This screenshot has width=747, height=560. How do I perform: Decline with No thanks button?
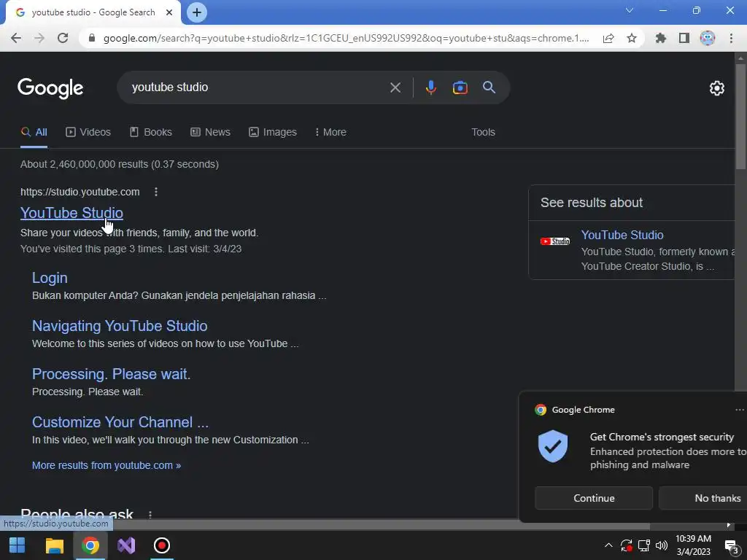coord(703,498)
